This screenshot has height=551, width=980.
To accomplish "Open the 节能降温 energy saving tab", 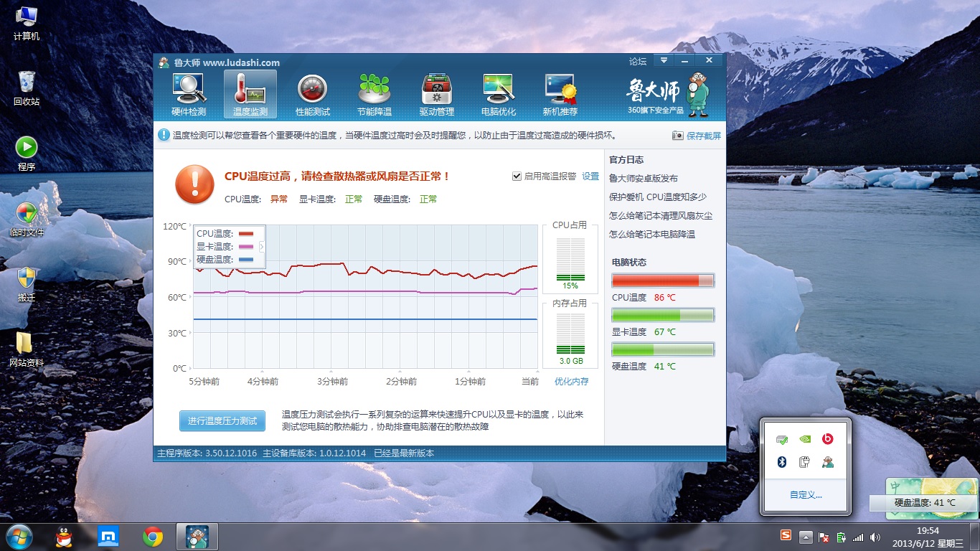I will 374,95.
